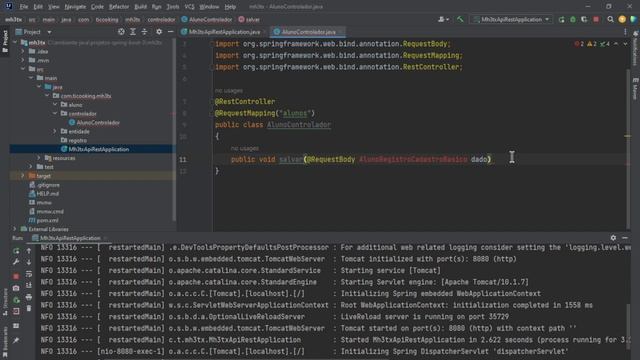Expand the .idea folder

pyautogui.click(x=23, y=51)
